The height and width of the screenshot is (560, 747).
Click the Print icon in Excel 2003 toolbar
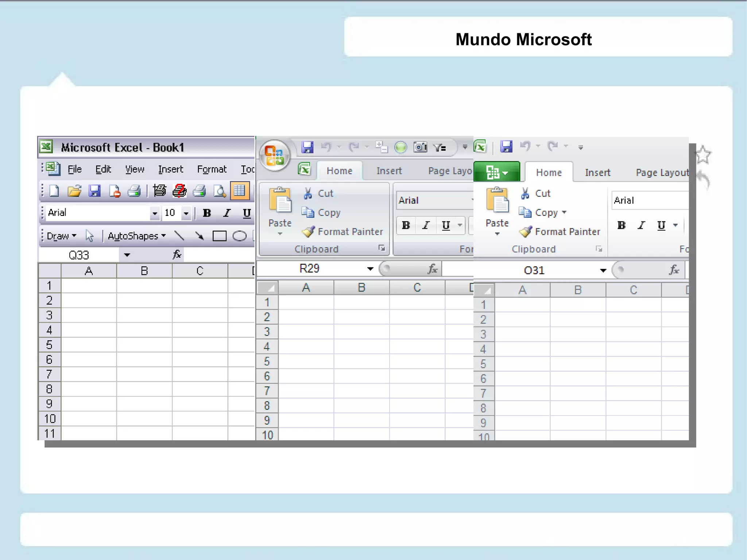[134, 191]
